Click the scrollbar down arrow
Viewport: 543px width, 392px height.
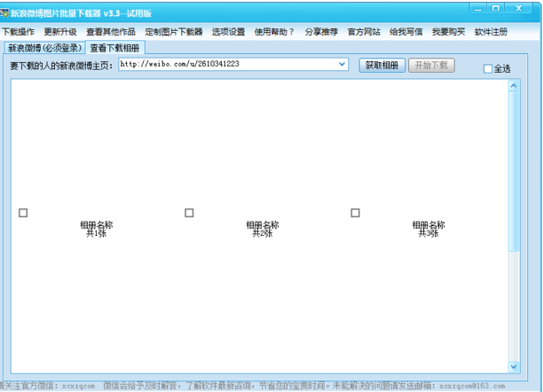(514, 366)
